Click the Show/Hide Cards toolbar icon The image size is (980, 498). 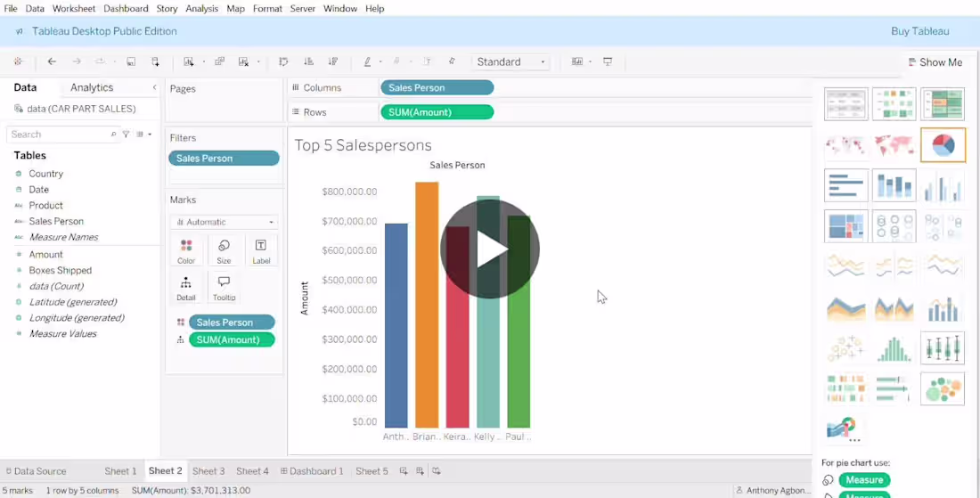tap(577, 61)
